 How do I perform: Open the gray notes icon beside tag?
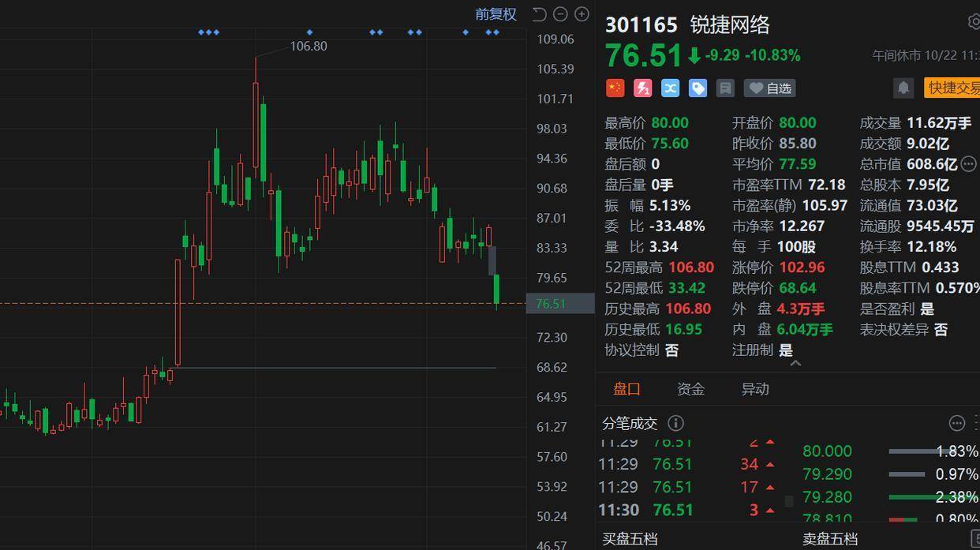click(725, 88)
